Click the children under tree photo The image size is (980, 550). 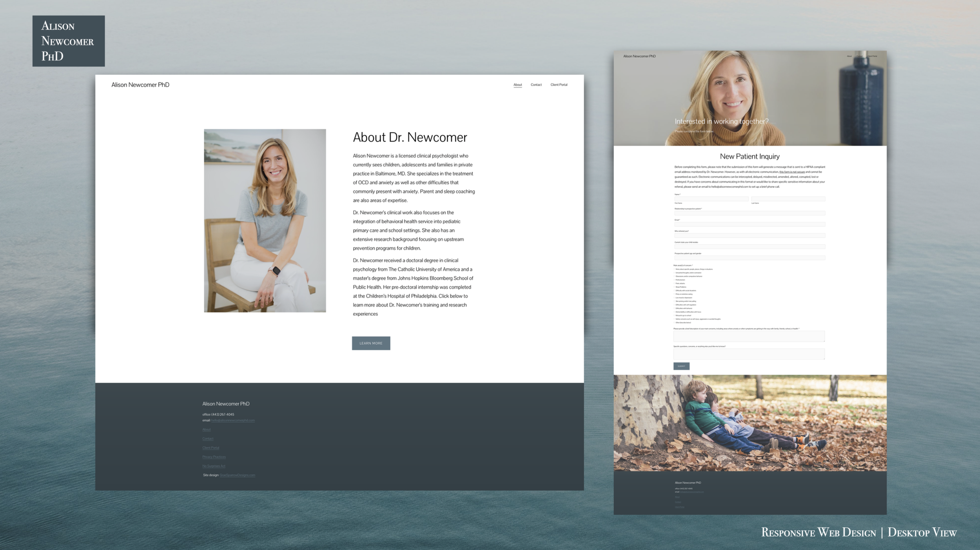click(x=750, y=423)
